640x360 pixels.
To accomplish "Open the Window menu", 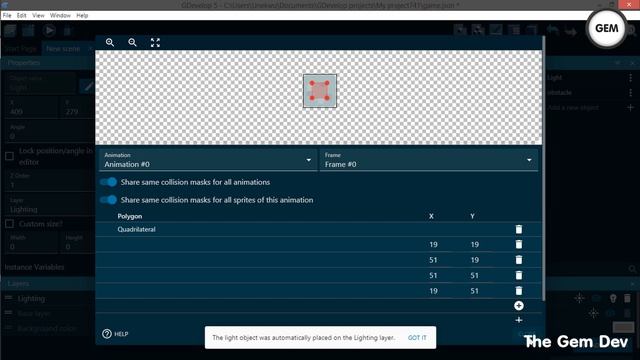I will [x=60, y=16].
